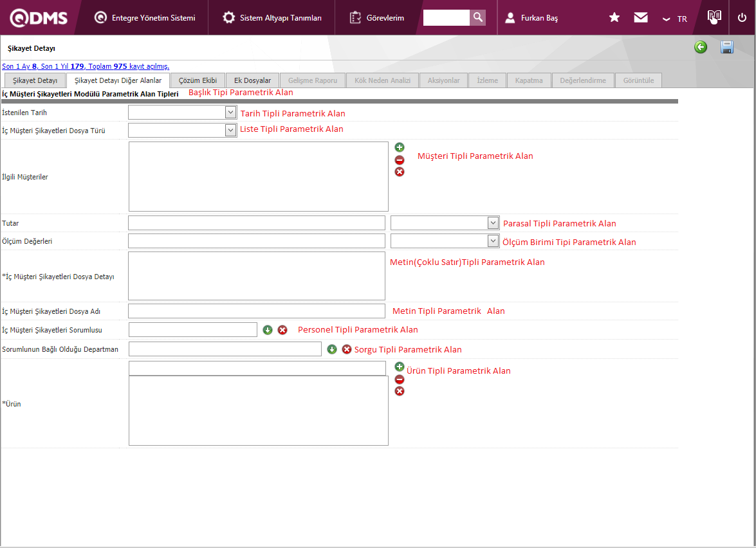Expand Tutar currency dropdown

click(x=492, y=223)
